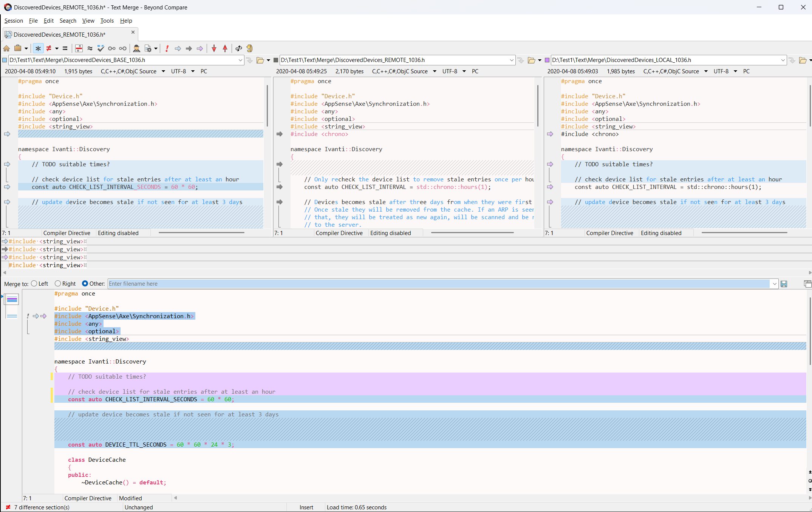This screenshot has width=812, height=512.
Task: Click LOCAL pane arrow beside chrono include
Action: click(550, 134)
